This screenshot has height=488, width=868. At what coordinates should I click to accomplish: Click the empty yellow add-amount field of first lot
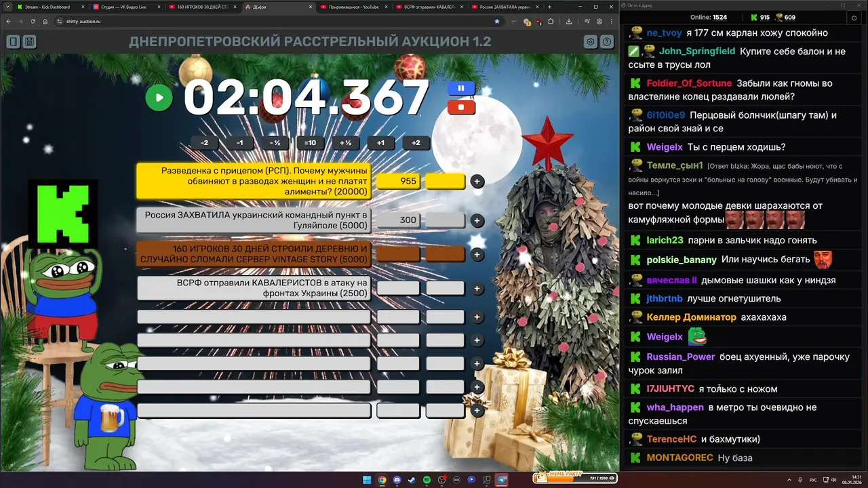coord(446,181)
